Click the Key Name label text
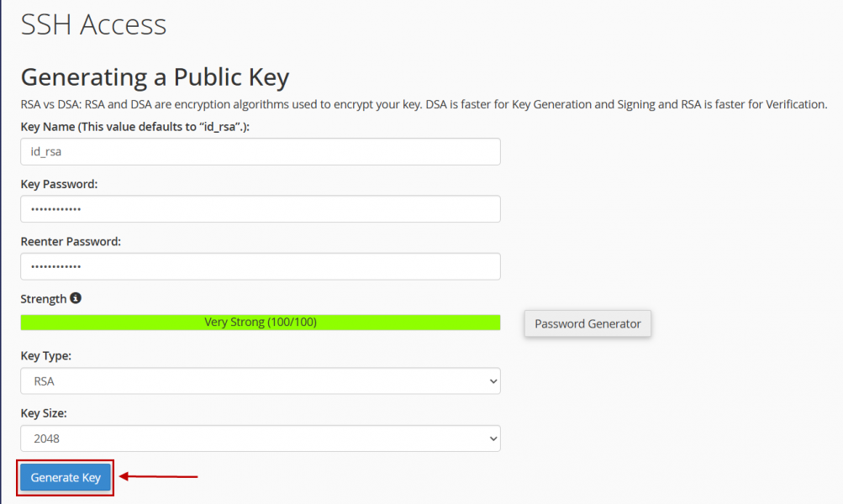The width and height of the screenshot is (843, 504). point(135,127)
